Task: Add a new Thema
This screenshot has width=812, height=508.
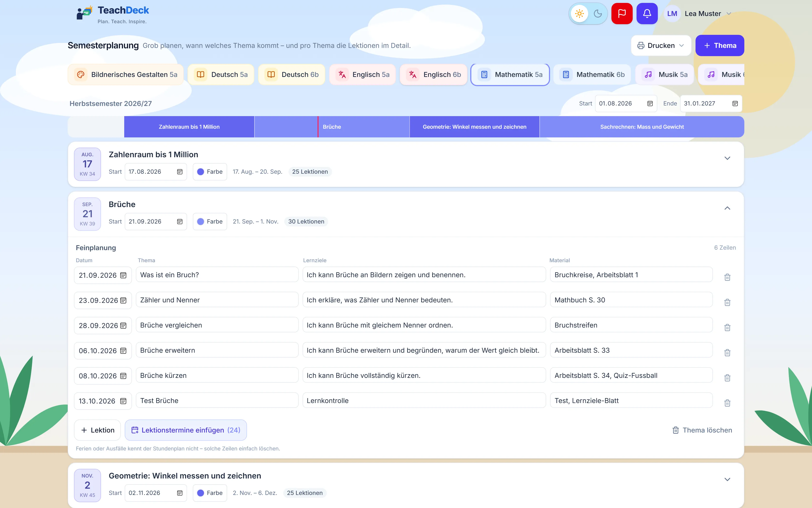Action: pos(719,46)
